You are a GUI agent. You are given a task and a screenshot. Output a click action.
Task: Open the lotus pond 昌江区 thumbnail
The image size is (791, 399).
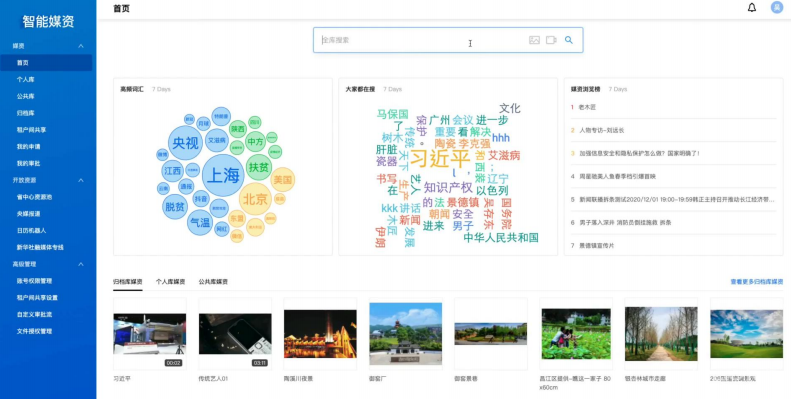576,334
